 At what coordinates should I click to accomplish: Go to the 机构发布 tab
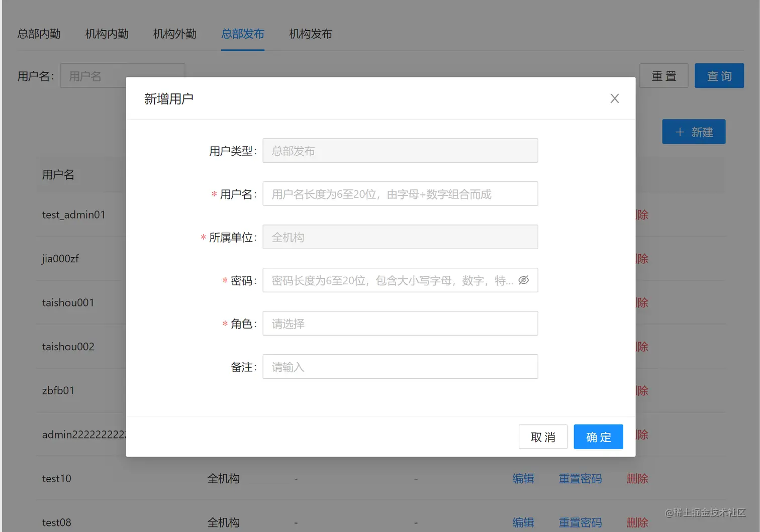pos(311,34)
